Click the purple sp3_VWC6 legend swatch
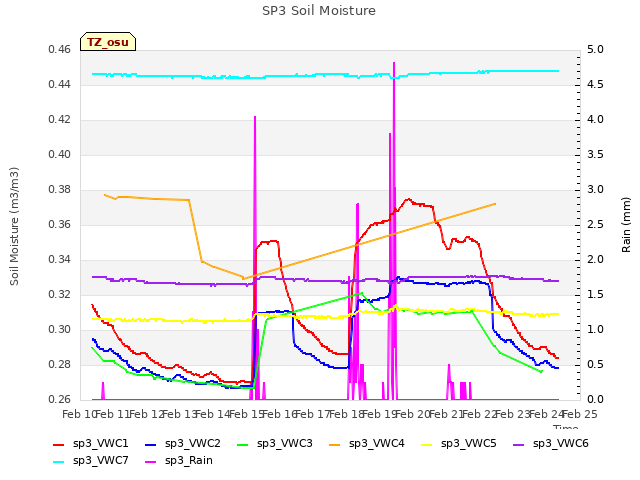Viewport: 640px width, 480px height. point(519,445)
